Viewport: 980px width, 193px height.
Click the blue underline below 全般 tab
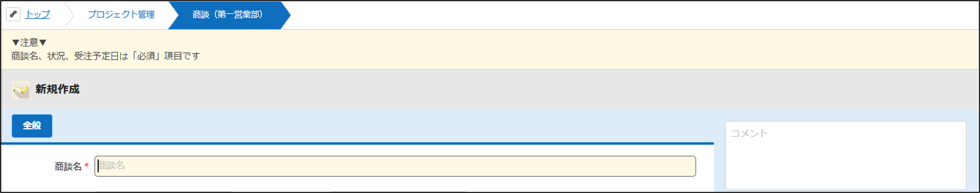point(357,144)
